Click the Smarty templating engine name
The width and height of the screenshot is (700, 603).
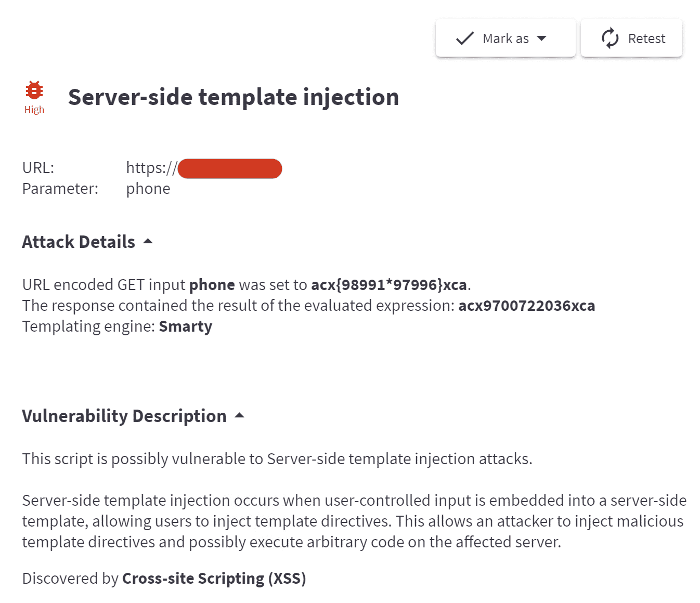186,326
